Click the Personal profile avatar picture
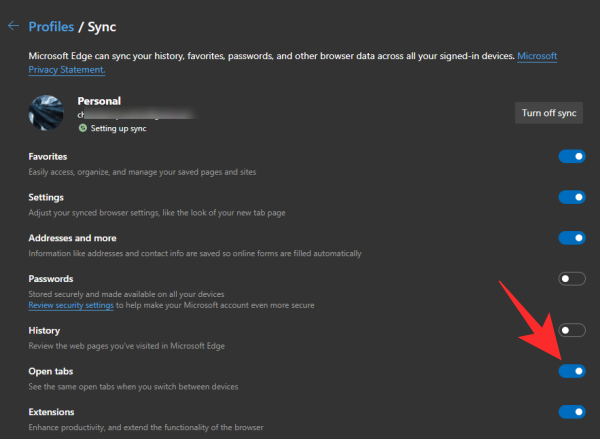The height and width of the screenshot is (439, 600). click(46, 113)
